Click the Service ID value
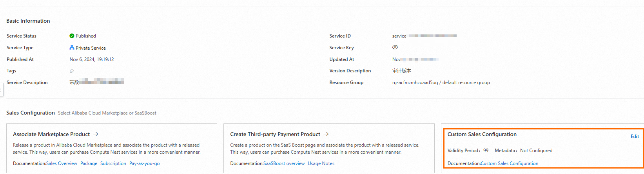 [x=424, y=36]
